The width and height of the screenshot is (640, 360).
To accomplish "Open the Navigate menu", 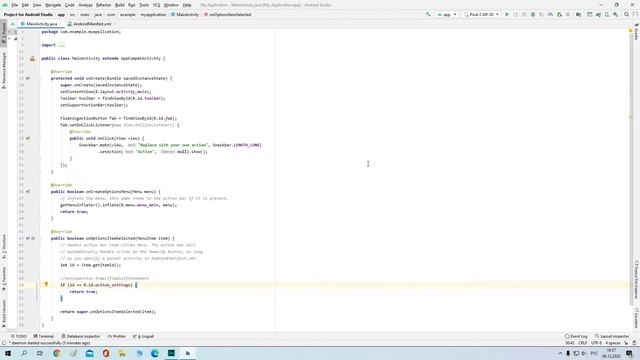I will 53,5.
